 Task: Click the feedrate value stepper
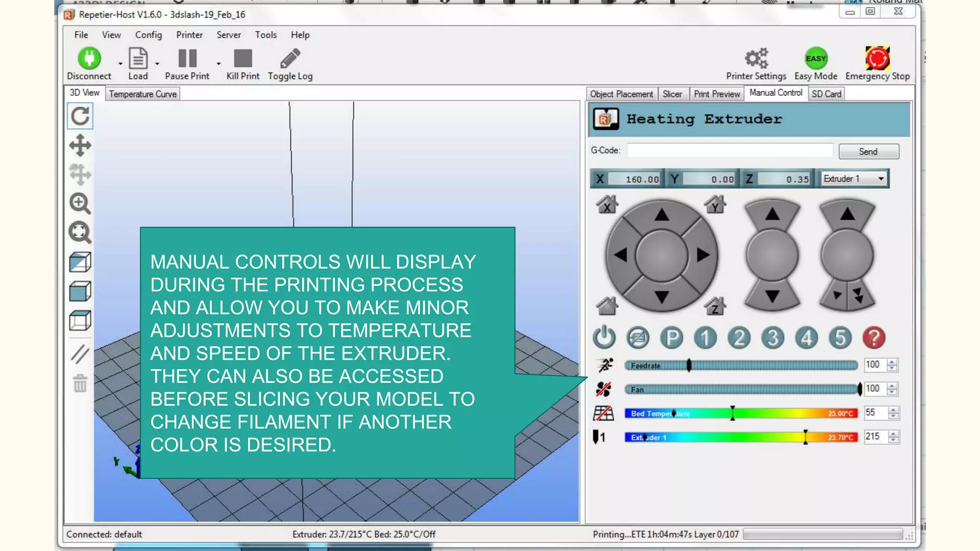point(891,365)
